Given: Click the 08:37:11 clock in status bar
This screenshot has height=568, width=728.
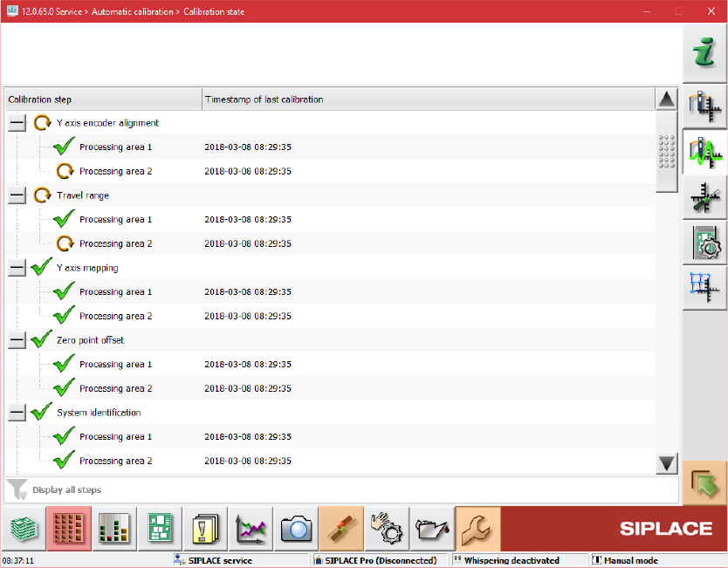Looking at the screenshot, I should (x=18, y=560).
